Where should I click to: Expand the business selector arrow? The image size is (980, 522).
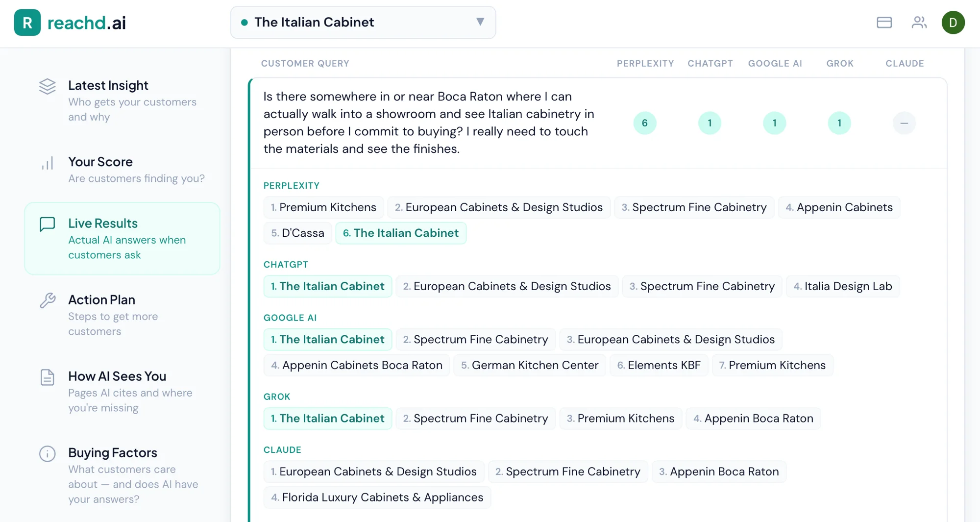(x=480, y=22)
